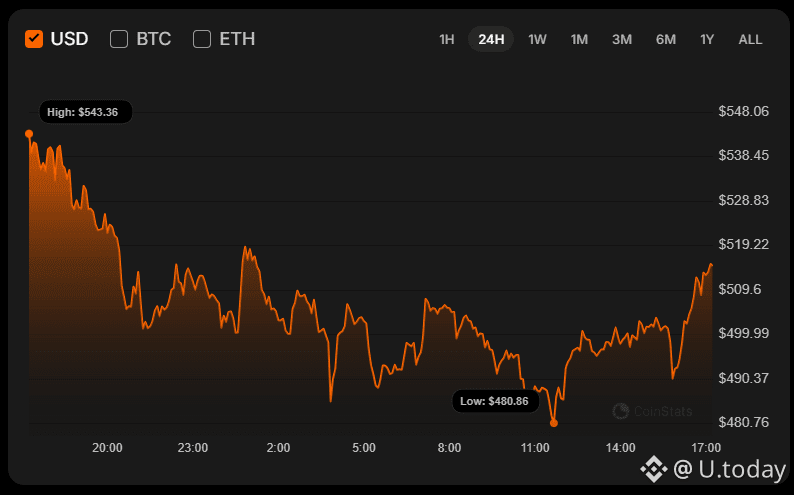The height and width of the screenshot is (495, 794).
Task: Switch chart to 6M range
Action: (666, 39)
